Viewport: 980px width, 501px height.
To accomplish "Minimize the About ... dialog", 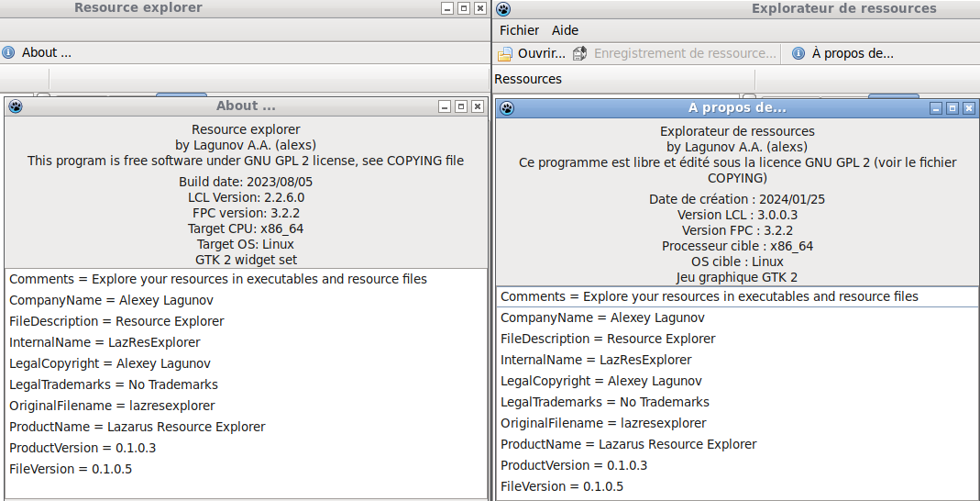I will tap(445, 106).
